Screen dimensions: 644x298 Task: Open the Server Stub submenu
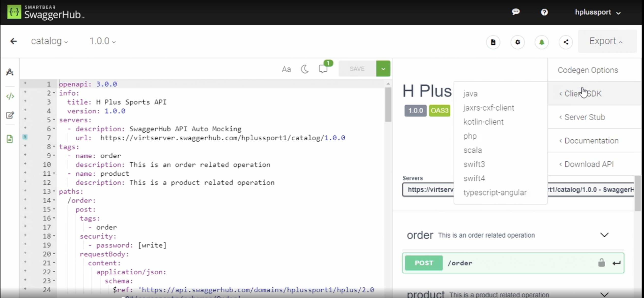[x=585, y=117]
